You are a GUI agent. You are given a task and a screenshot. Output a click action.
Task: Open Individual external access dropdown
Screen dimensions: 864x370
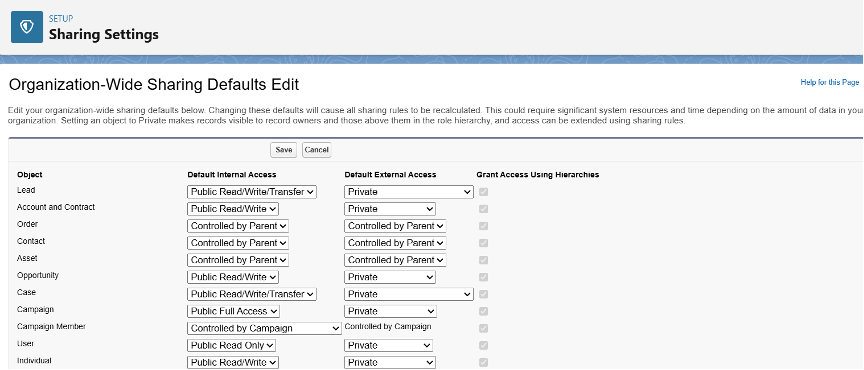(x=390, y=363)
